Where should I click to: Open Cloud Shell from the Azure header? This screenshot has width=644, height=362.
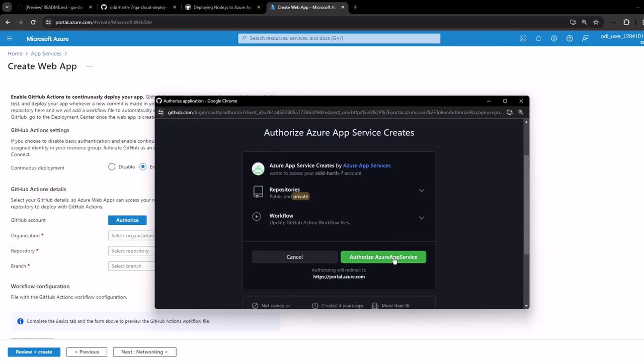click(523, 39)
